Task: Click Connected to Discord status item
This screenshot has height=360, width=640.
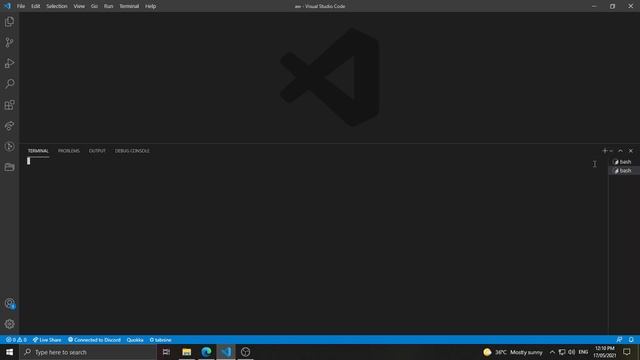Action: pyautogui.click(x=94, y=340)
